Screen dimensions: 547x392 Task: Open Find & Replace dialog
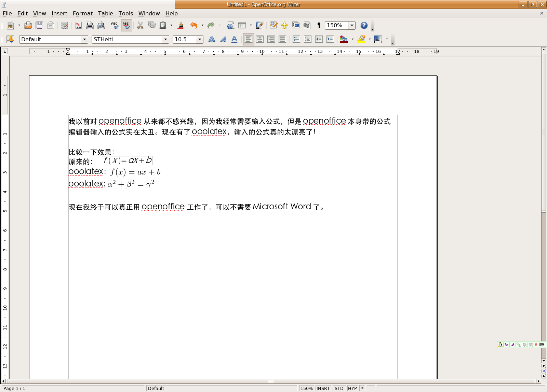(273, 25)
